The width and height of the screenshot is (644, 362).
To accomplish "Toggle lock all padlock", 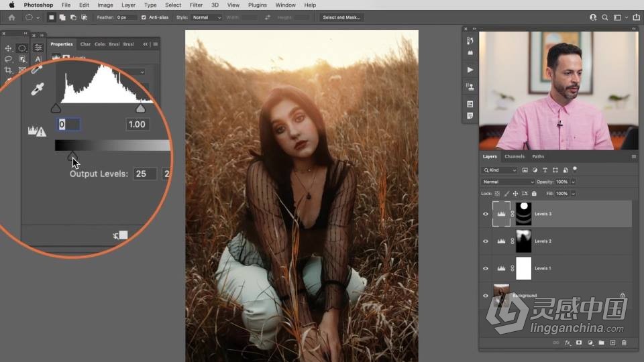I will pyautogui.click(x=535, y=194).
